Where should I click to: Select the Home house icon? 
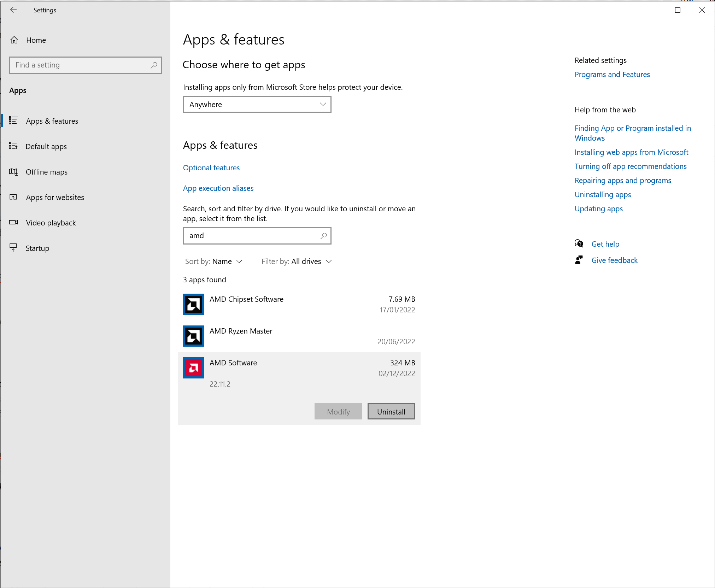pos(14,40)
